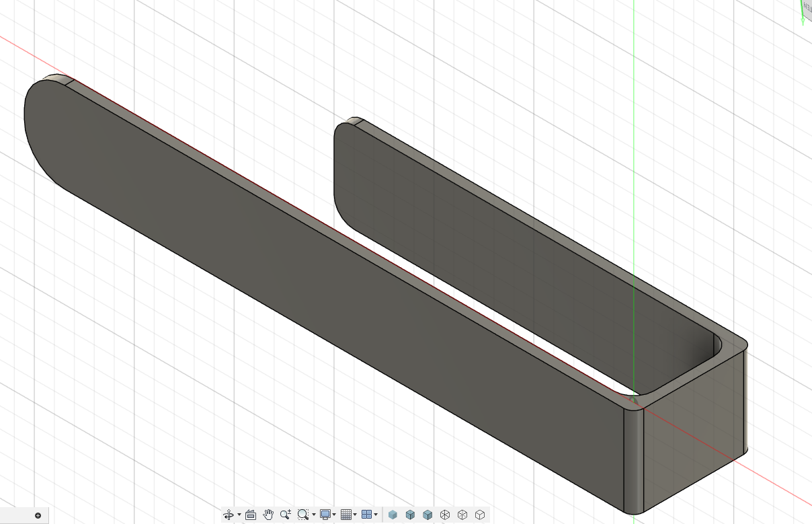Switch to shaded style without edges
The height and width of the screenshot is (524, 812).
393,515
